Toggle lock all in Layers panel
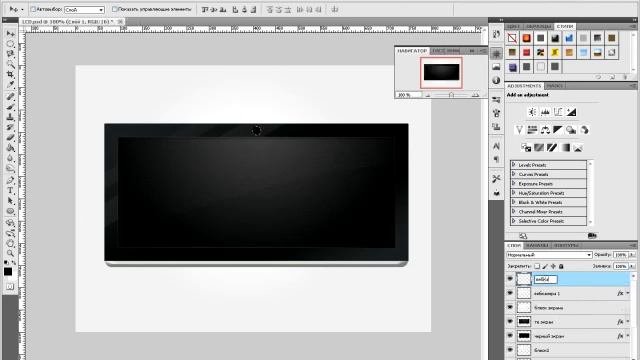Screen dimensions: 640x360 [x=561, y=266]
